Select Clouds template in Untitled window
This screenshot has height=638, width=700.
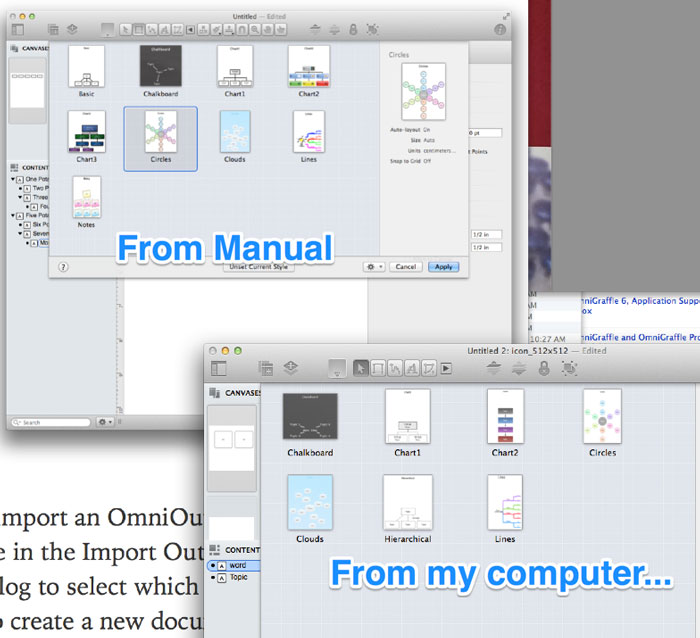tap(235, 137)
